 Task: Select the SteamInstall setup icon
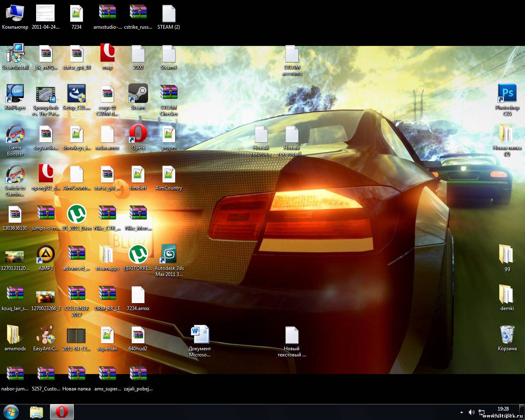(x=15, y=54)
